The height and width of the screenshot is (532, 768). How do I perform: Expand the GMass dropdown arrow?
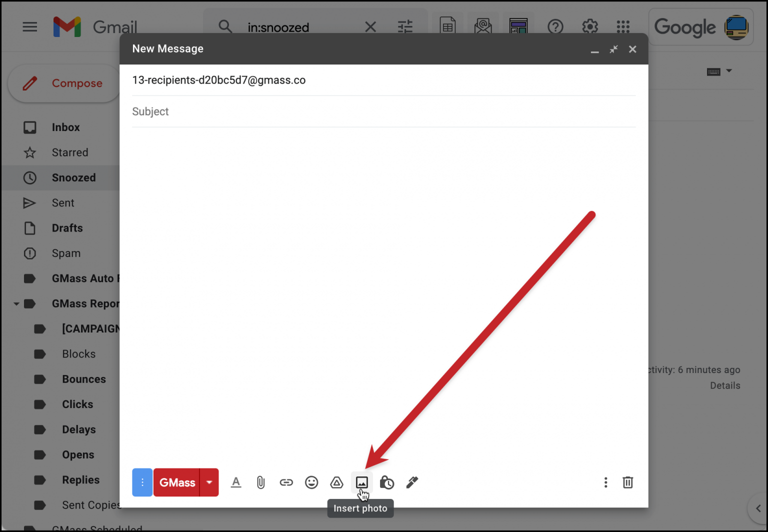coord(209,482)
